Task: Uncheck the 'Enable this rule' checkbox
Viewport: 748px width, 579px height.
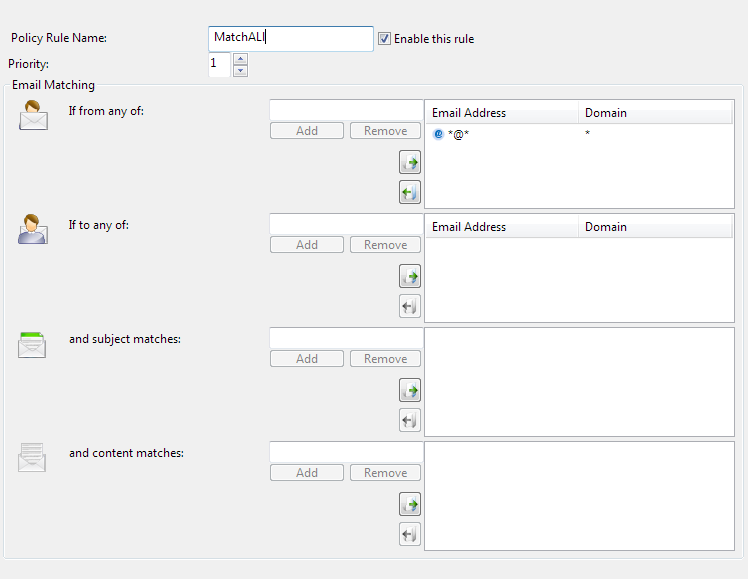Action: (384, 39)
